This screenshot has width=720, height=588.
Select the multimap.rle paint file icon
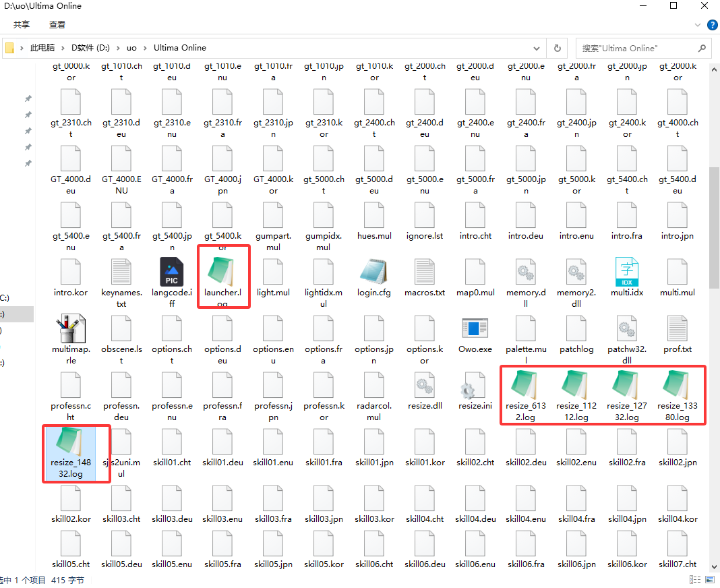[x=71, y=328]
